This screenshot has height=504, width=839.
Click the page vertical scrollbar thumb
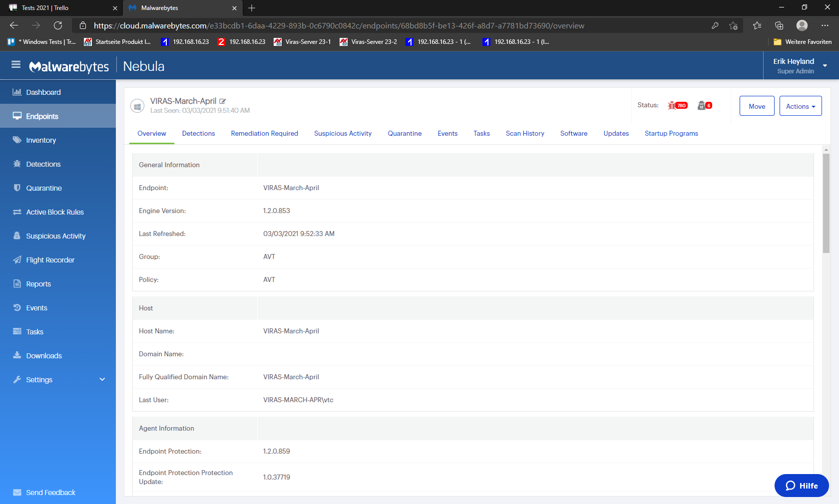point(826,202)
